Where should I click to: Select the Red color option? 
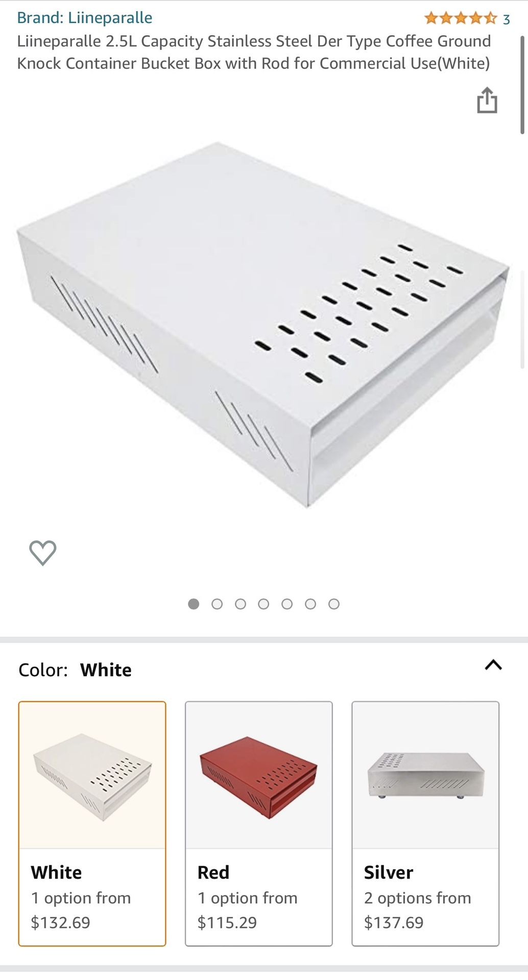click(x=259, y=823)
